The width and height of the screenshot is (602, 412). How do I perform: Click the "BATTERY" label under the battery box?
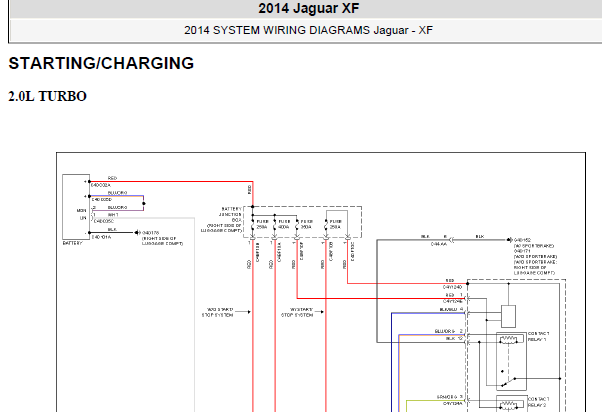73,243
